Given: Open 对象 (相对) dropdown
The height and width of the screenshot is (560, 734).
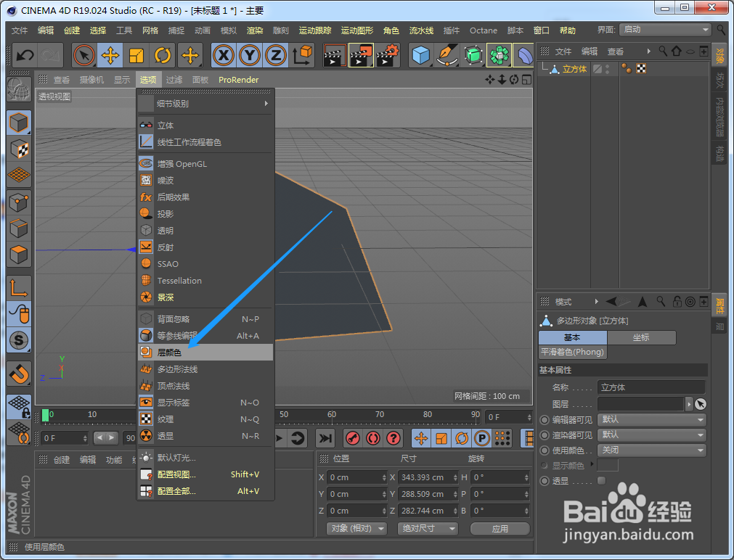Looking at the screenshot, I should 356,529.
